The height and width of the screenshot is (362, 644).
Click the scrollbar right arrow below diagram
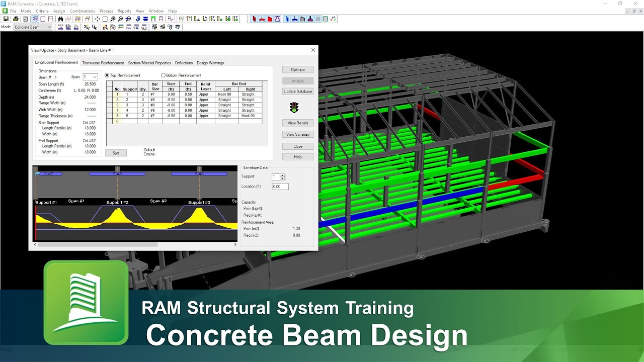235,244
